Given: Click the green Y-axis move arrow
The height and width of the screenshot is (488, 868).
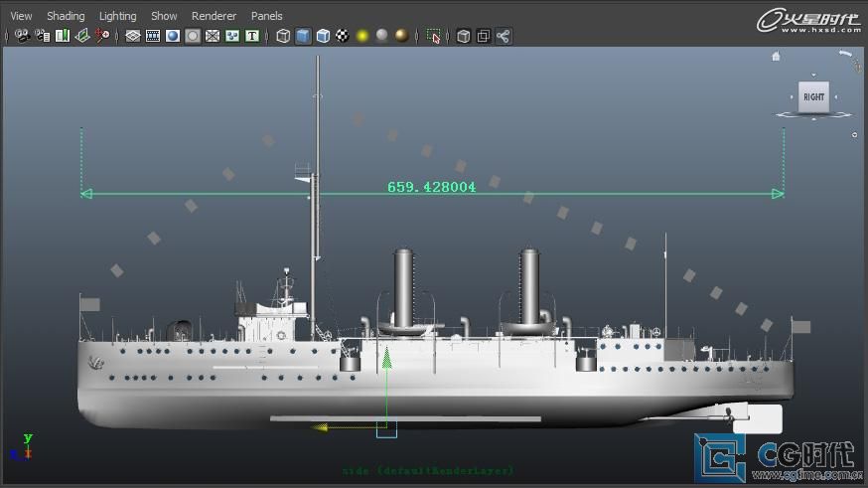Looking at the screenshot, I should [387, 358].
